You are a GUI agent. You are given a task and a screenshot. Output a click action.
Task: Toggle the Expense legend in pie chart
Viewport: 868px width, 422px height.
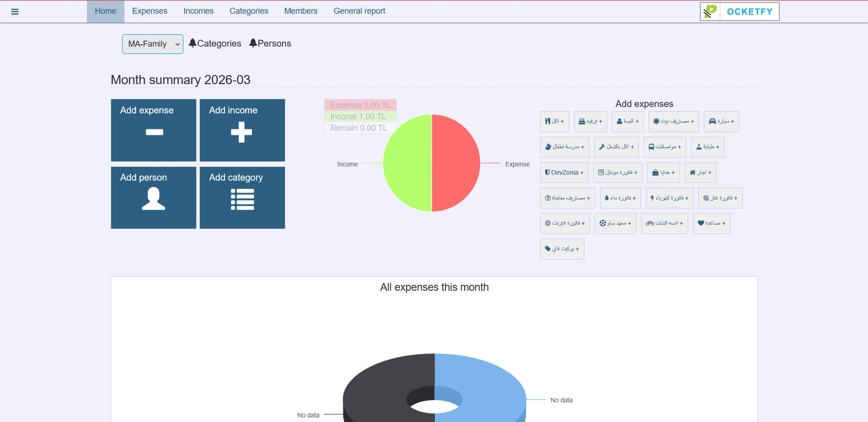360,105
